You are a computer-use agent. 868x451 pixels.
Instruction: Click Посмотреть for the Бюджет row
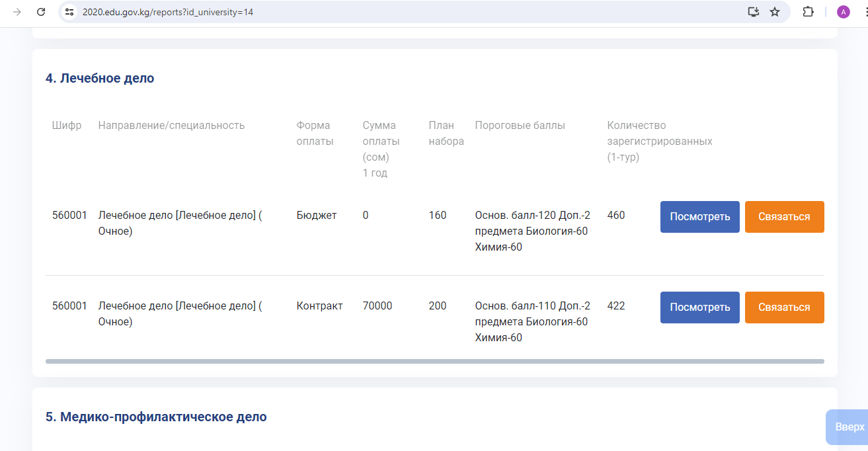(x=700, y=217)
